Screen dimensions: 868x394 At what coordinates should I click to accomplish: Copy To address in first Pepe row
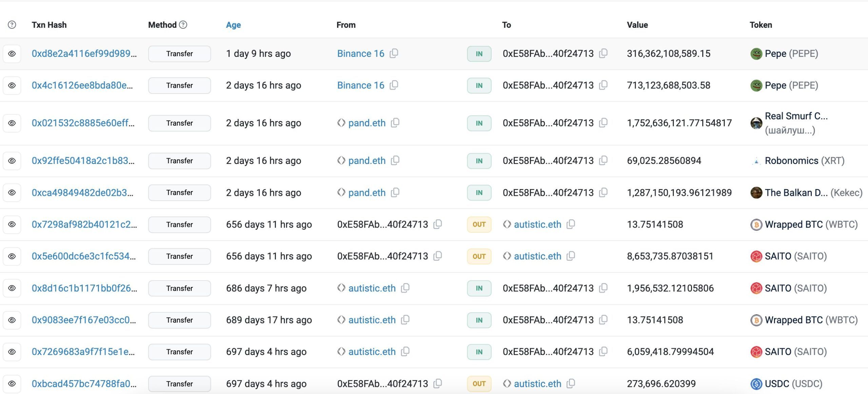pyautogui.click(x=603, y=54)
